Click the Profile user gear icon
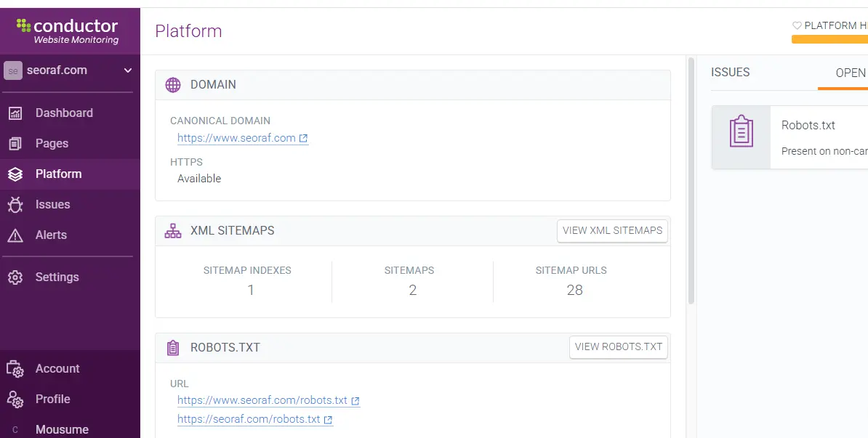The width and height of the screenshot is (868, 438). pyautogui.click(x=15, y=400)
